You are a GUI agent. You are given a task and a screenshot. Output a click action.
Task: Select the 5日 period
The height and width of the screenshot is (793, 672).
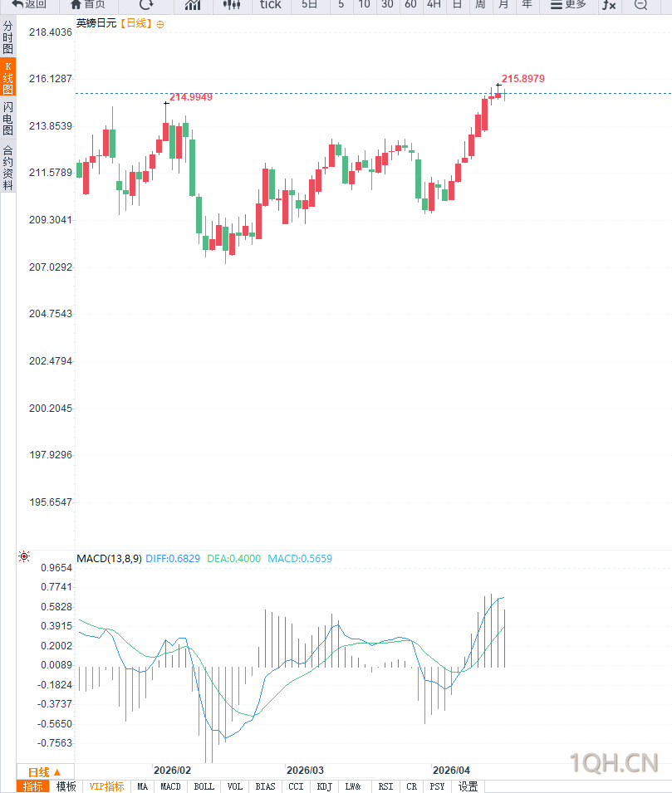coord(309,5)
